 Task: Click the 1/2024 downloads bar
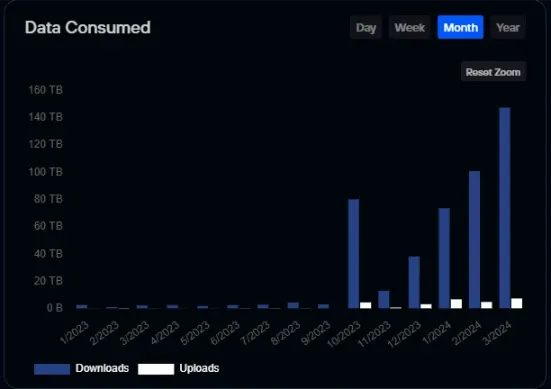(x=444, y=258)
